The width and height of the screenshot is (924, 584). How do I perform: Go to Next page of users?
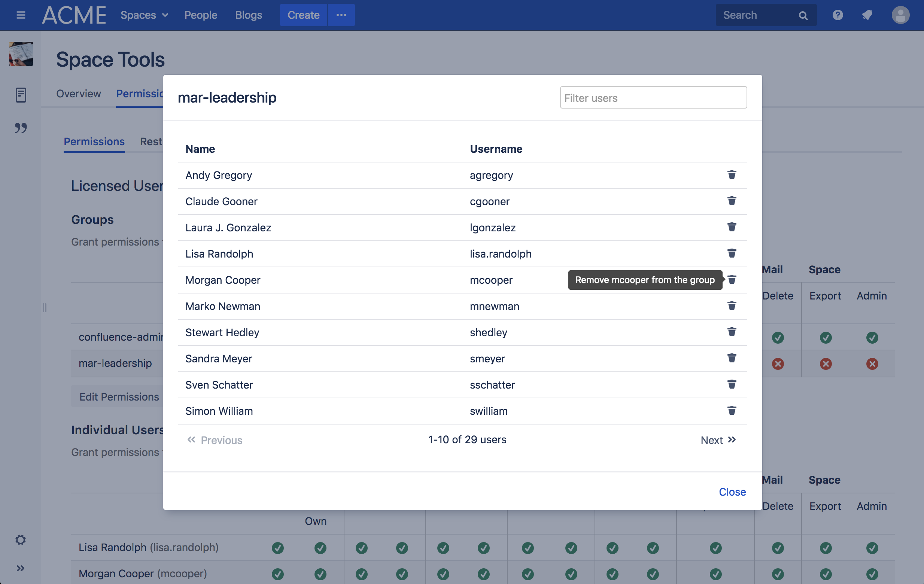click(x=718, y=440)
